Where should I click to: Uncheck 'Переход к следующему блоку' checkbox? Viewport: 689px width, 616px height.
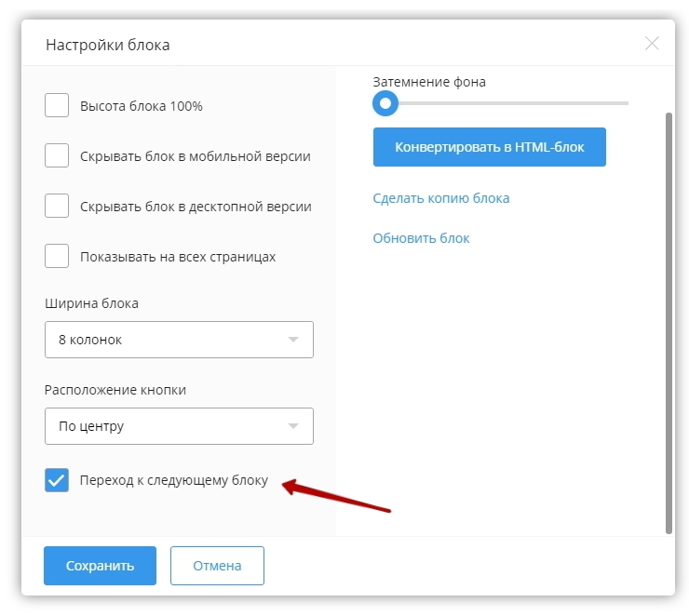pos(57,480)
